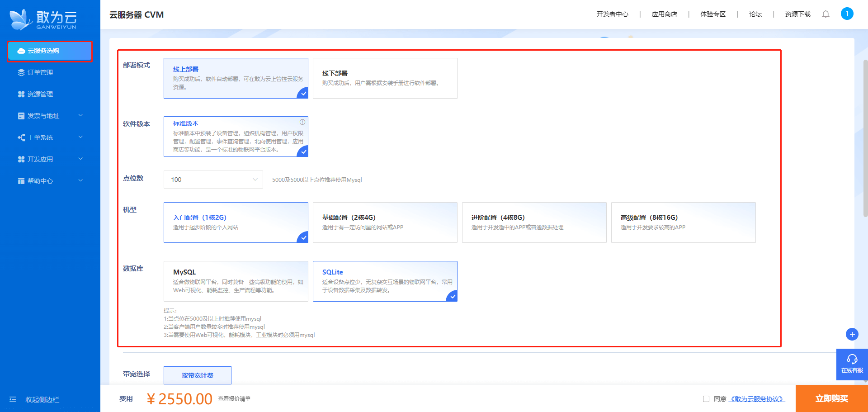Expand the 帮助中心 submenu chevron
Viewport: 868px width, 412px height.
80,180
